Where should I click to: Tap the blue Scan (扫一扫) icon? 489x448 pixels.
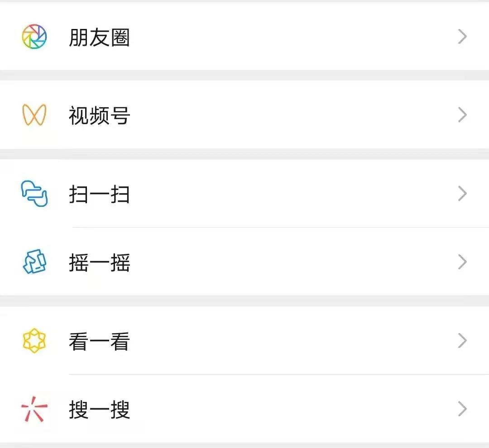point(34,194)
